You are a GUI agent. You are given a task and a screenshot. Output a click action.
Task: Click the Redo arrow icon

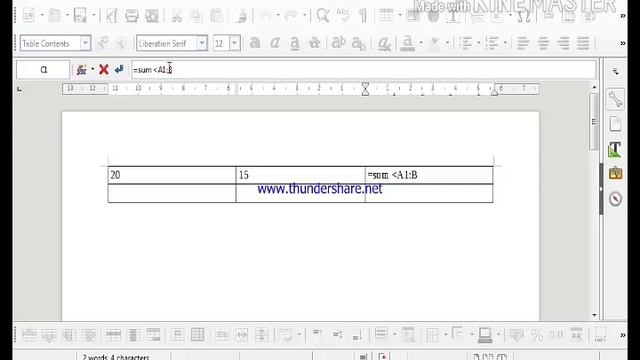pyautogui.click(x=291, y=16)
